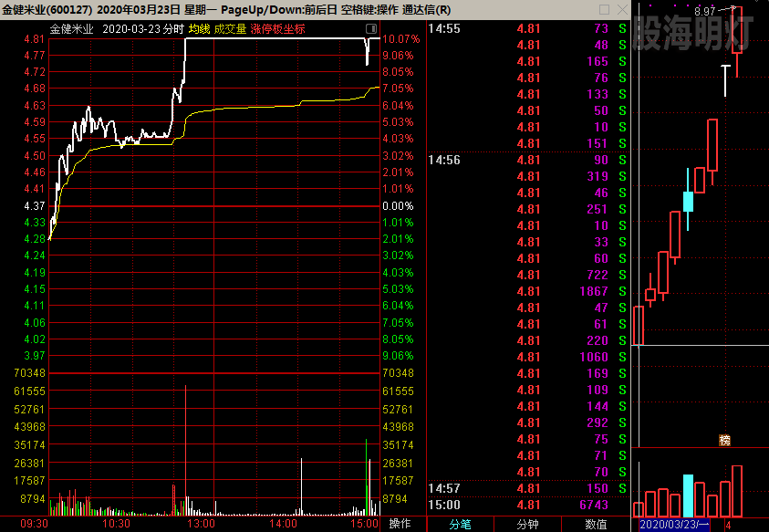Click the 2020-03-23 分时 chart header
769x532 pixels.
(x=142, y=29)
